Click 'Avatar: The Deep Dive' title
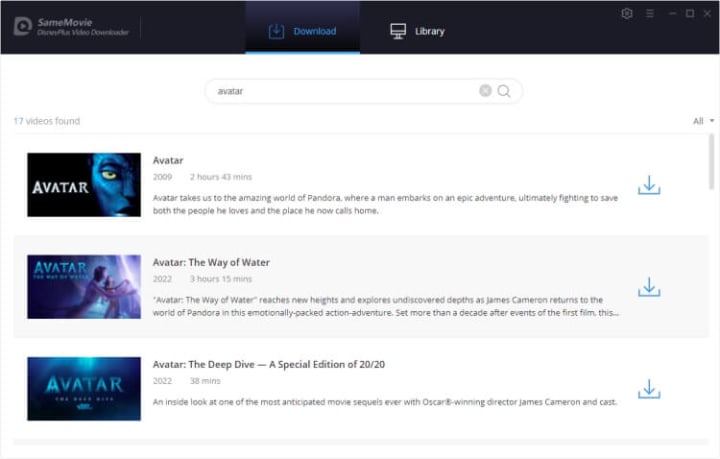This screenshot has height=459, width=720. pos(269,364)
